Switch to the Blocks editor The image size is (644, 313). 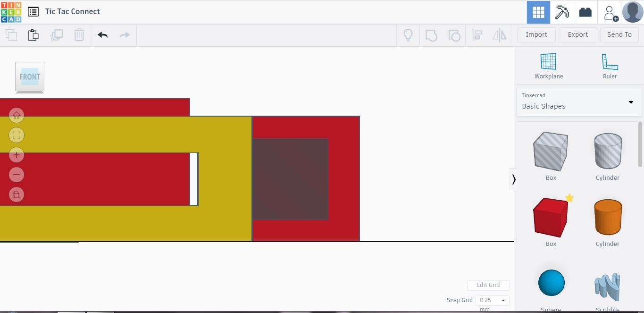(562, 12)
